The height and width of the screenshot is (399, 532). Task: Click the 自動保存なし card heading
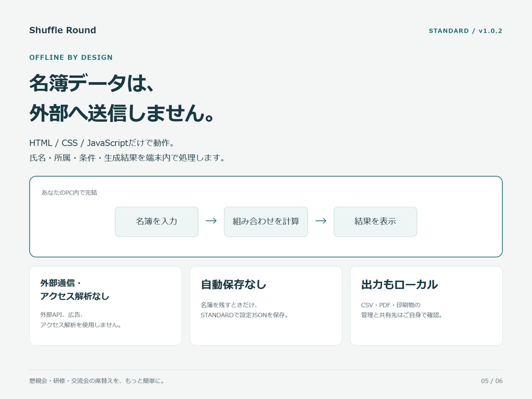click(x=233, y=284)
